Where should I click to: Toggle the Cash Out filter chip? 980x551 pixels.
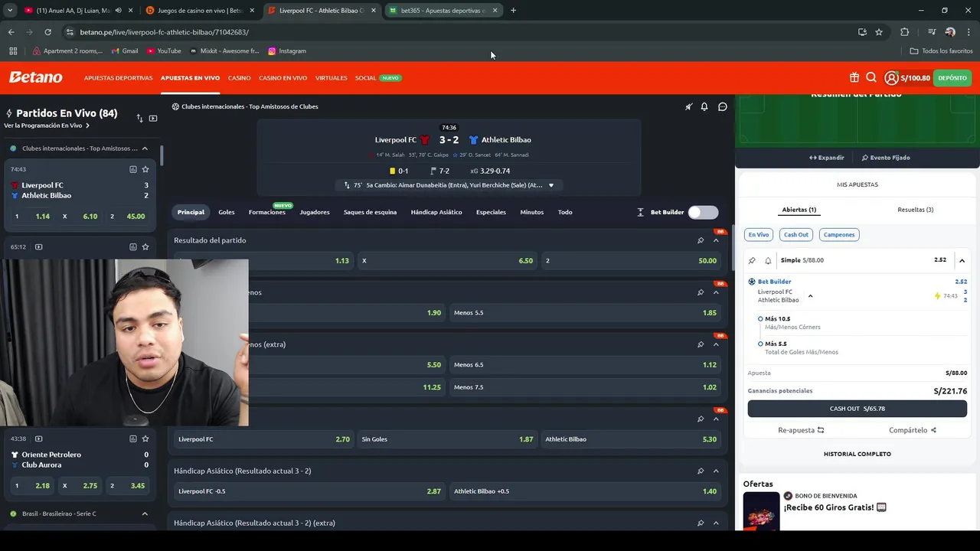(x=796, y=235)
